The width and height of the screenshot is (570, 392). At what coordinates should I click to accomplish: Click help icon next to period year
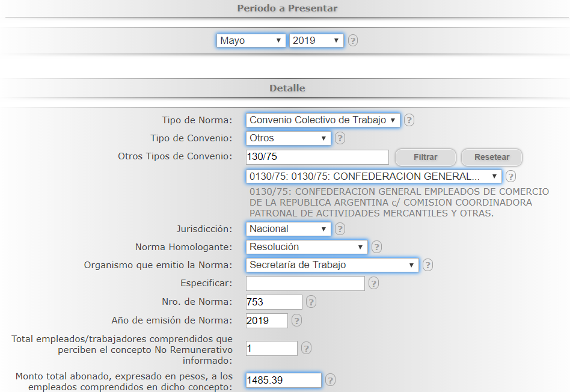tap(353, 41)
